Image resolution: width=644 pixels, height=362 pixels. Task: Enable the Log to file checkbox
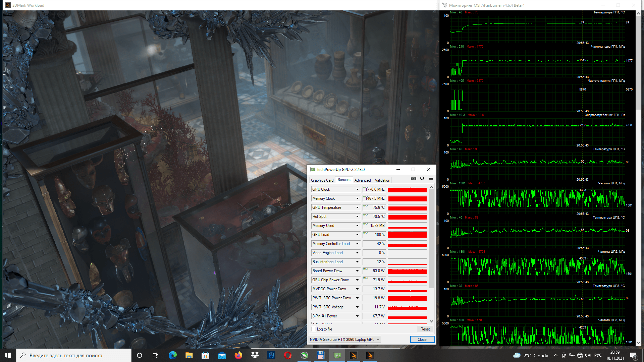(x=314, y=329)
